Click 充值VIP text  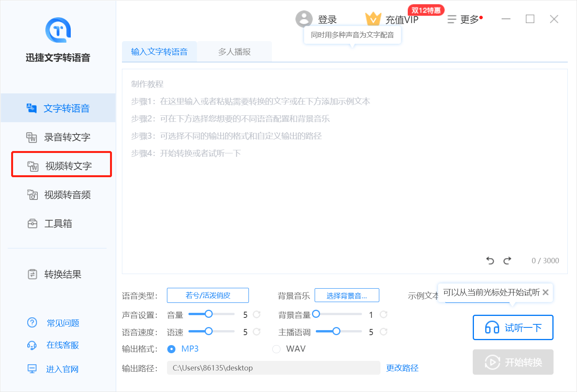(402, 20)
